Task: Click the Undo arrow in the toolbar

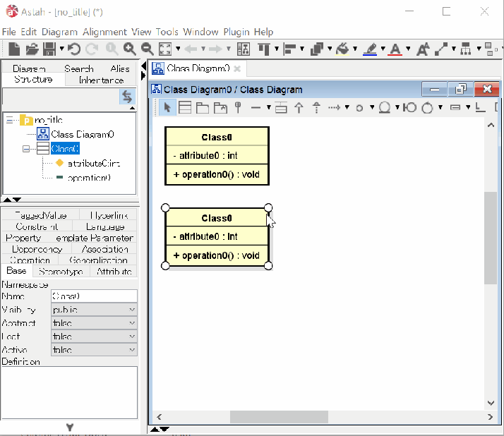Action: [x=74, y=49]
